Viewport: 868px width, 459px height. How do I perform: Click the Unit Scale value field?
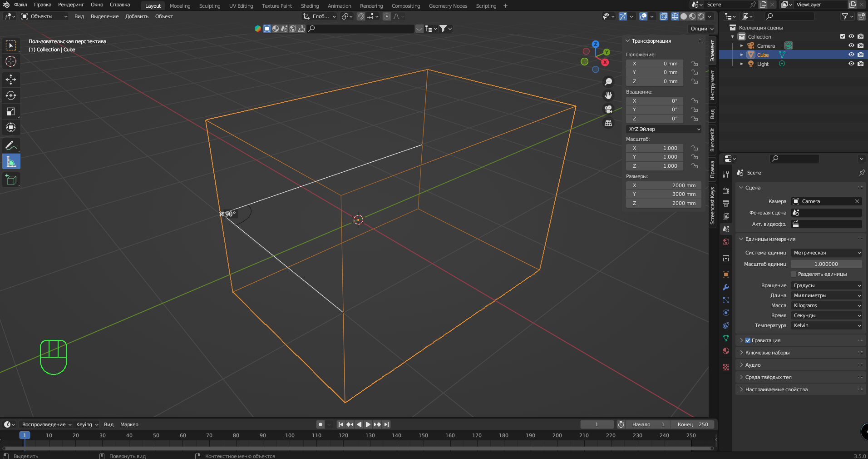click(826, 264)
